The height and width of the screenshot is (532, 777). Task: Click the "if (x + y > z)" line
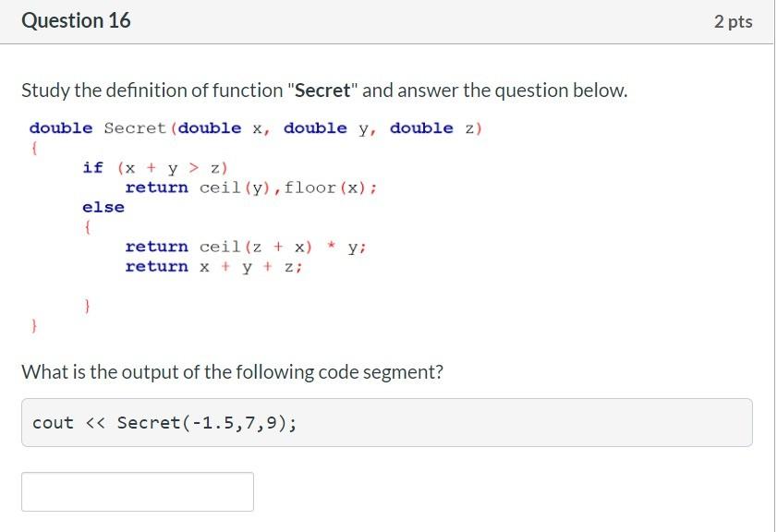click(x=155, y=168)
